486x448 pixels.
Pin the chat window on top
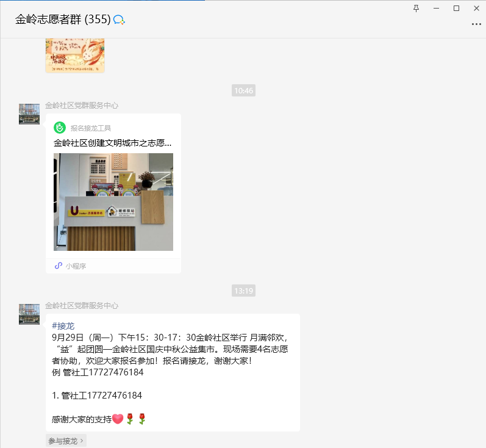pyautogui.click(x=416, y=9)
